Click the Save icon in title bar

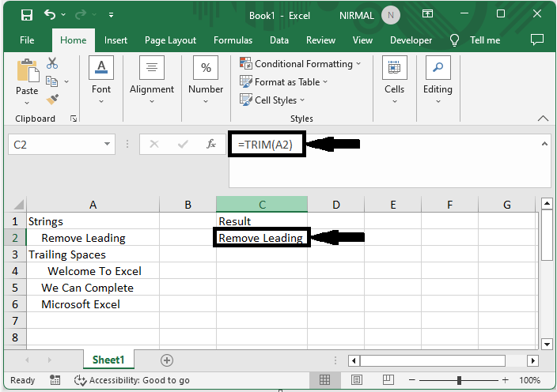point(27,15)
